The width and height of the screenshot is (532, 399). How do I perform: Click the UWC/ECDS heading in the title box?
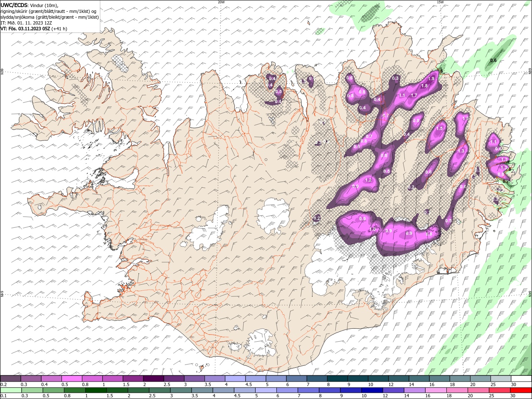click(14, 5)
